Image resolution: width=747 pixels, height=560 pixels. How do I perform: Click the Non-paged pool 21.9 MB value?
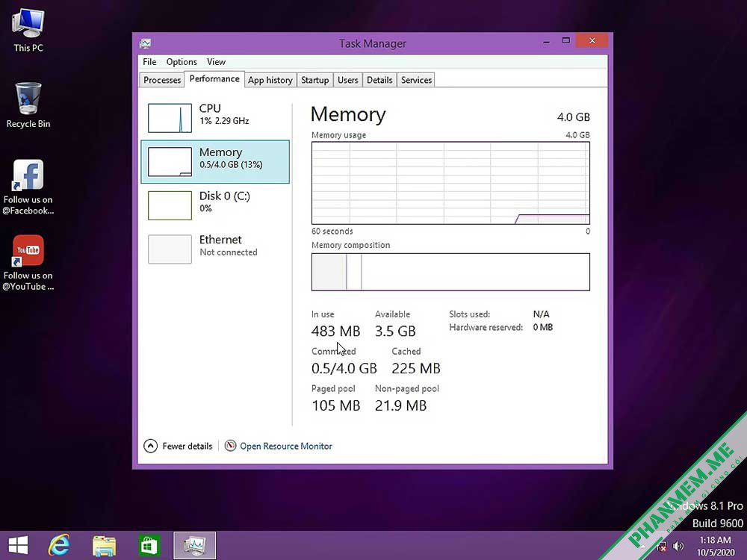click(x=400, y=405)
